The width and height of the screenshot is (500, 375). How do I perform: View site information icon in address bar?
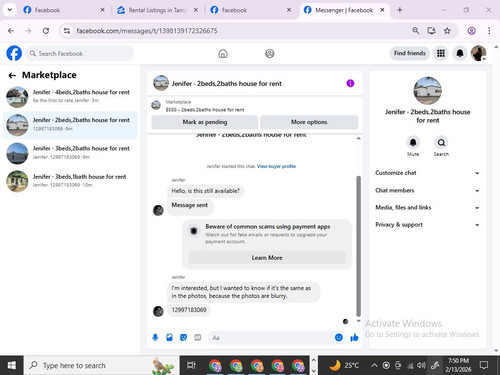[67, 31]
